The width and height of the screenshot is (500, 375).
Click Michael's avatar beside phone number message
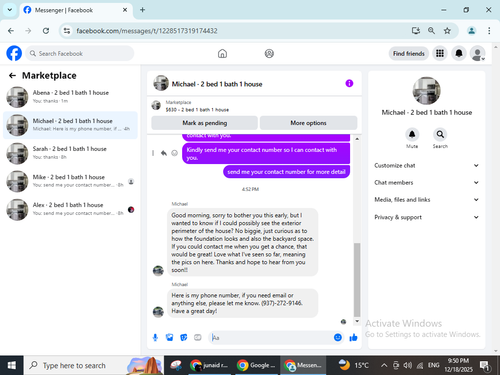point(158,312)
